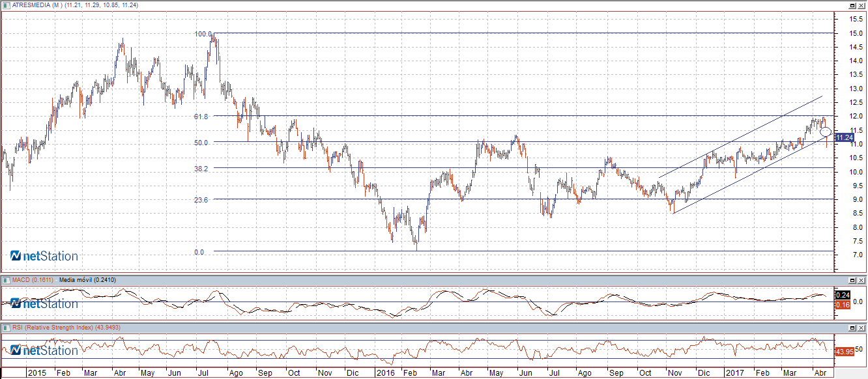Click the 61.8 Fibonacci level label
This screenshot has width=868, height=379.
click(x=201, y=116)
